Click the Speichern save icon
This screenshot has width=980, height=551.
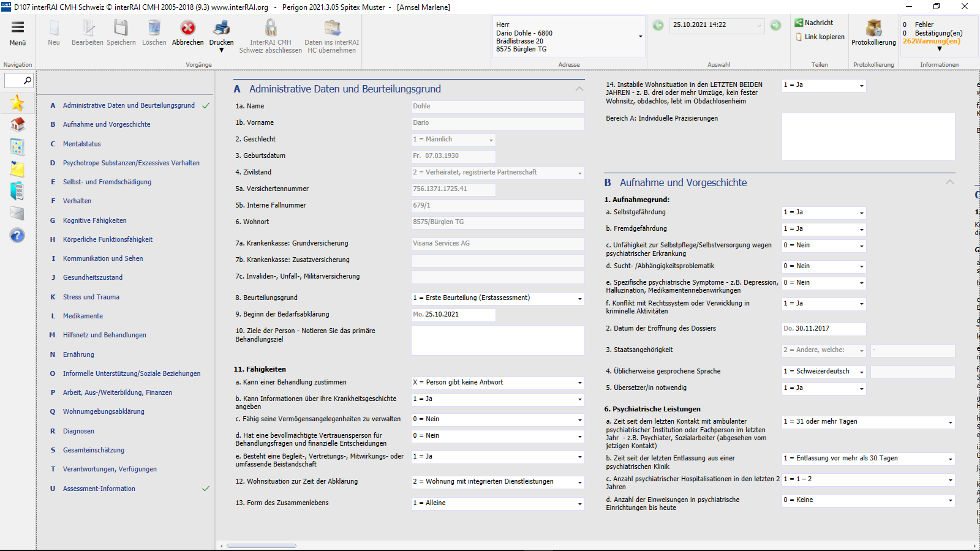click(121, 28)
